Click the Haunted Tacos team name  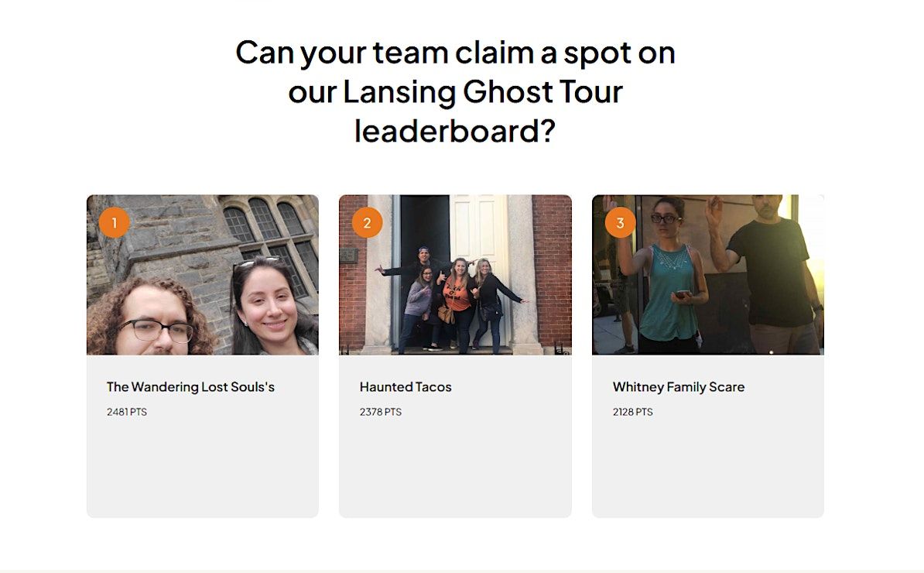coord(406,387)
